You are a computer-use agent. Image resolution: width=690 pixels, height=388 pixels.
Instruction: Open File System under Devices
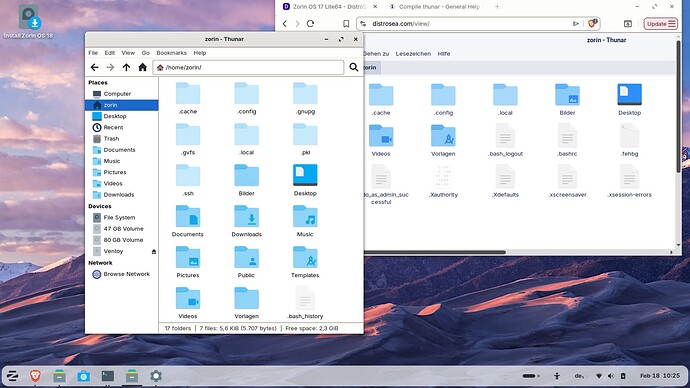click(x=121, y=217)
